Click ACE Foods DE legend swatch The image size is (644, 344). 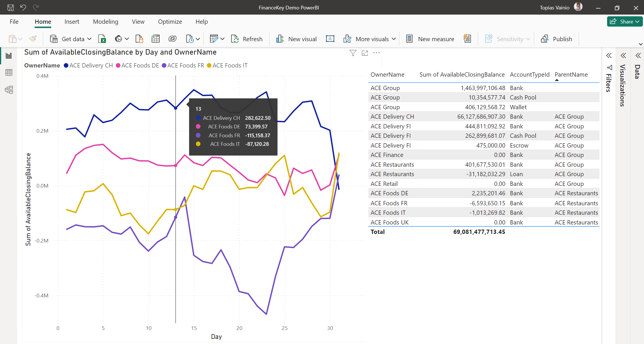point(118,65)
